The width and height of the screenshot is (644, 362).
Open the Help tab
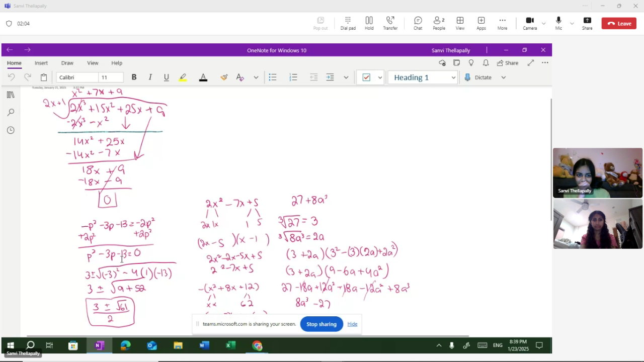click(x=117, y=63)
